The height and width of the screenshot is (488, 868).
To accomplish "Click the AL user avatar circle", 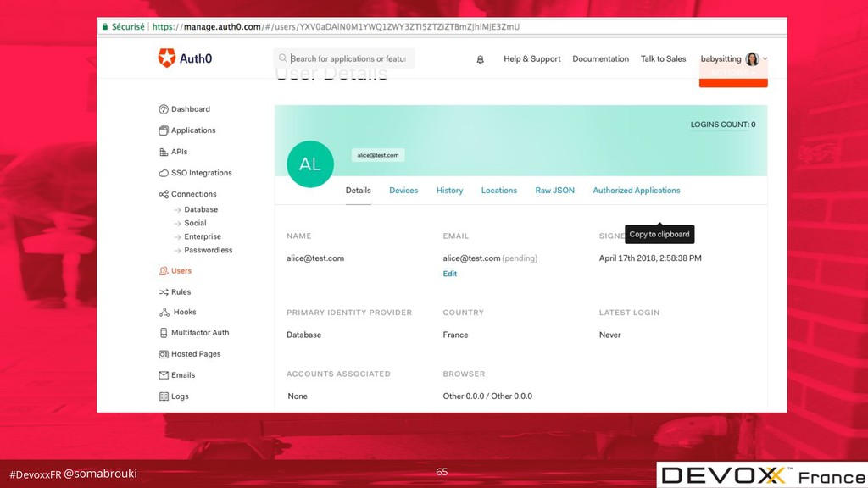I will coord(310,164).
